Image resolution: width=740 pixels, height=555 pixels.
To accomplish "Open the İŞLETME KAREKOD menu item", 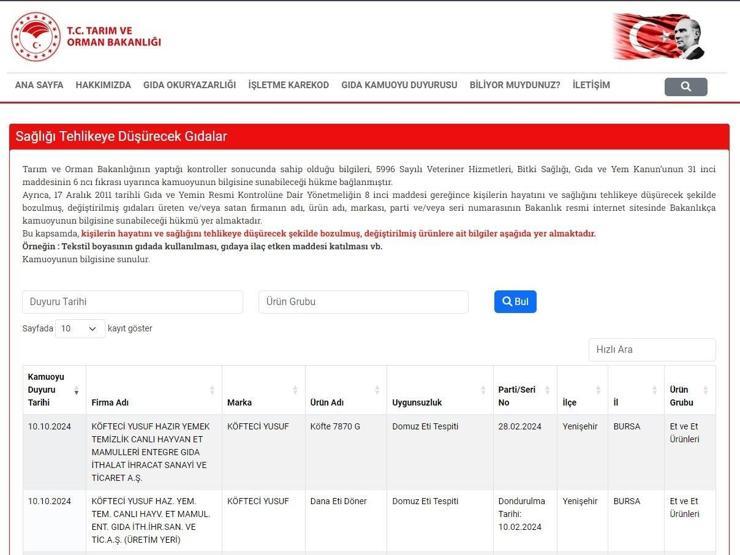I will 288,85.
